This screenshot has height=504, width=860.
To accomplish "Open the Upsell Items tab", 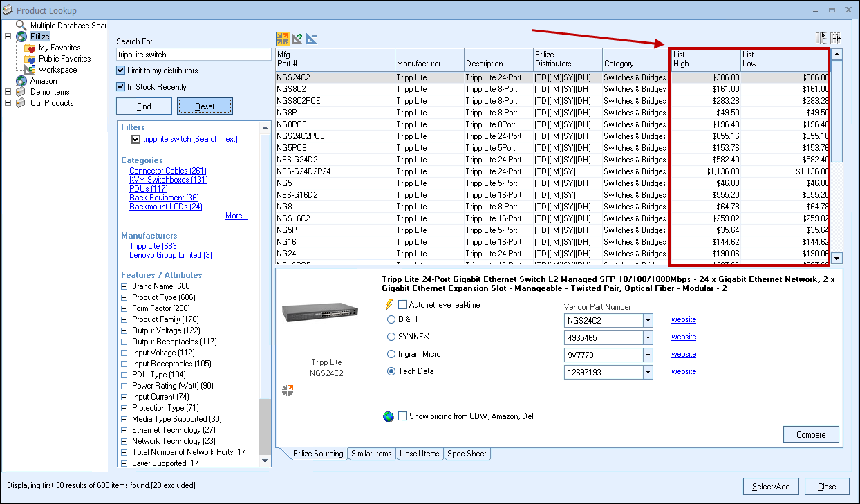I will [420, 454].
